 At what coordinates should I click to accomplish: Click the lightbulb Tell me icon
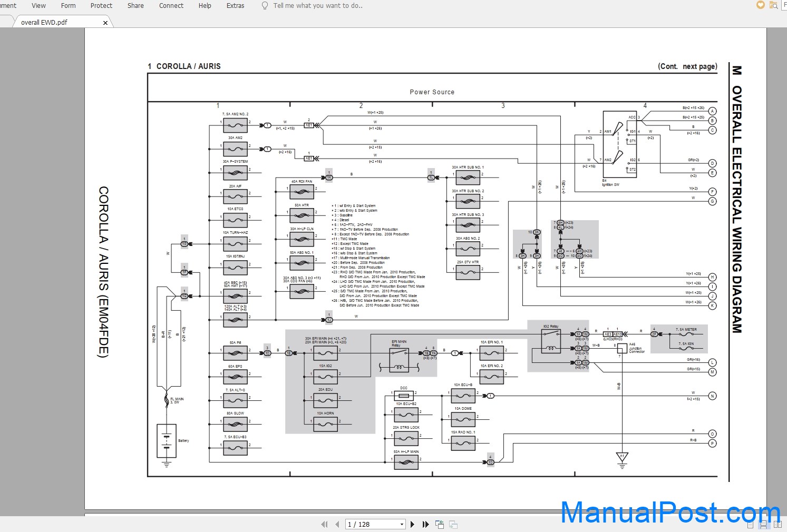pos(265,5)
